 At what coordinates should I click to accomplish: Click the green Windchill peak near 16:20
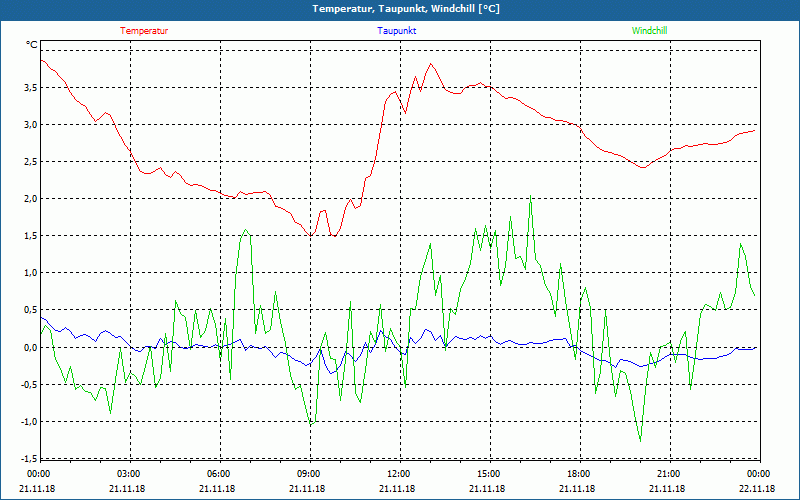531,196
